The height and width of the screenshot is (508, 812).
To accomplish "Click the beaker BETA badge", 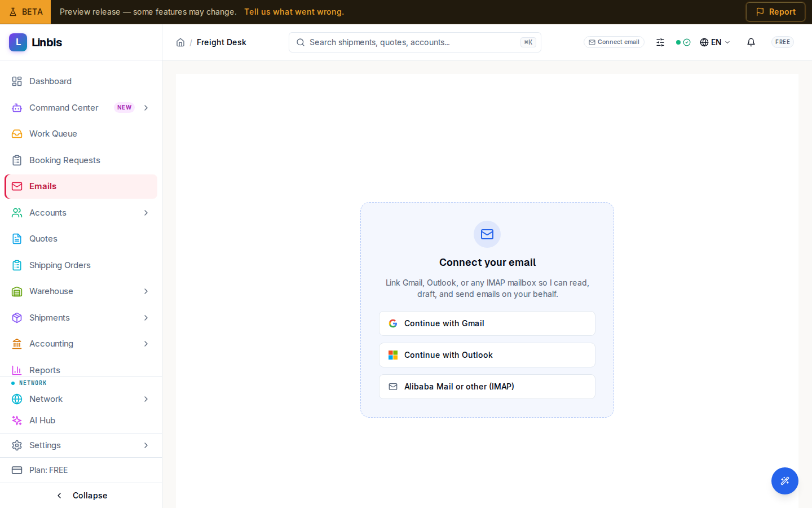I will pos(25,12).
